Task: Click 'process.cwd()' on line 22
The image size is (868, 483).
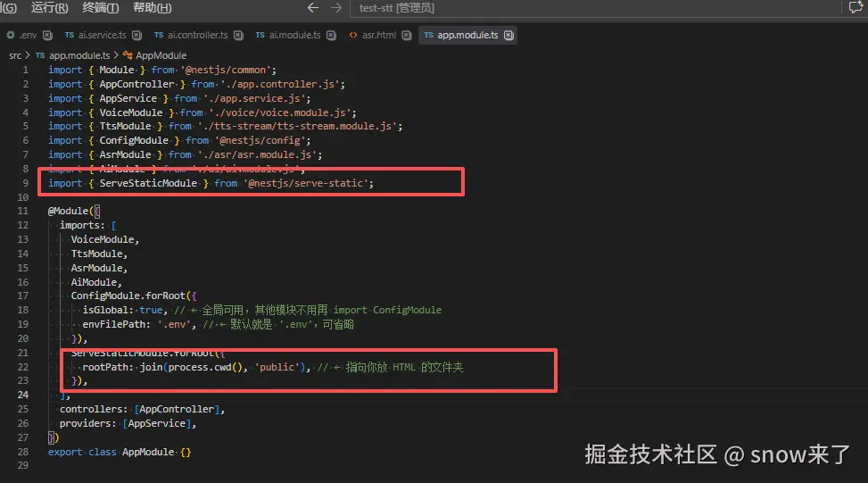Action: 205,367
